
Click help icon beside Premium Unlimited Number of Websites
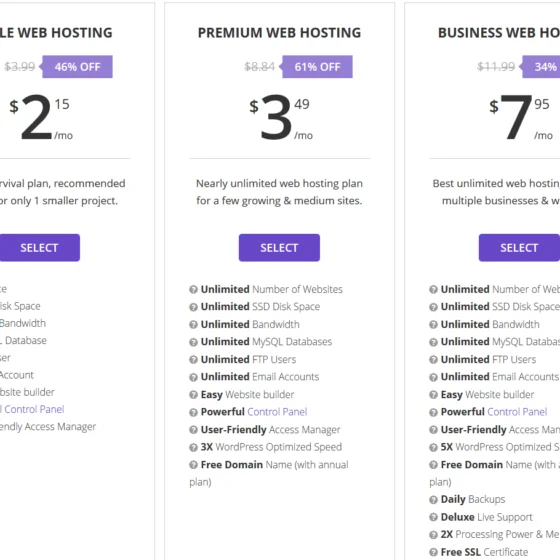pyautogui.click(x=193, y=290)
